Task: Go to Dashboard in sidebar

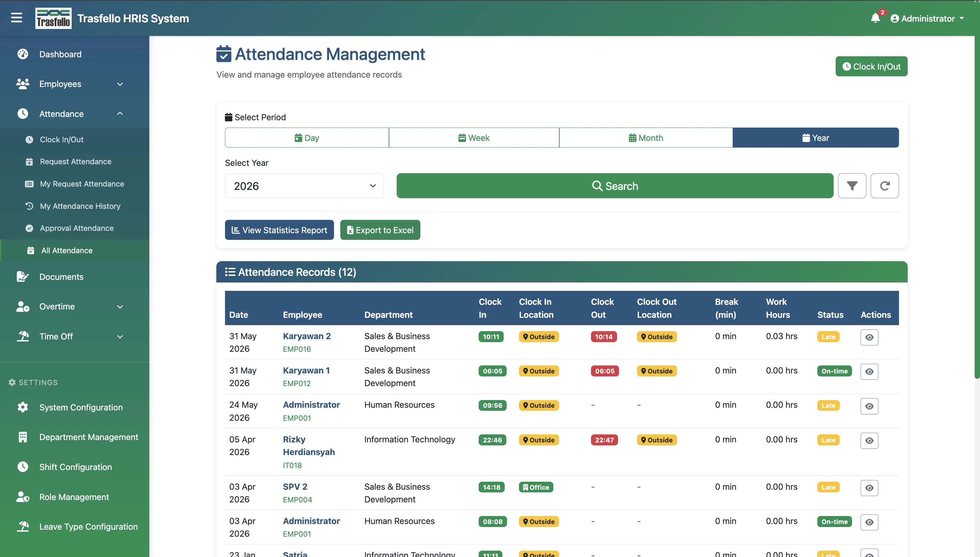Action: 75,54
